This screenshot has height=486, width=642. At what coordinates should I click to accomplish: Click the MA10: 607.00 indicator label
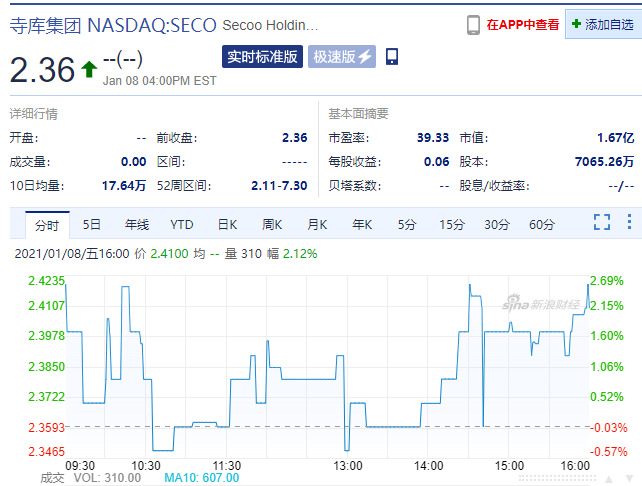point(202,478)
